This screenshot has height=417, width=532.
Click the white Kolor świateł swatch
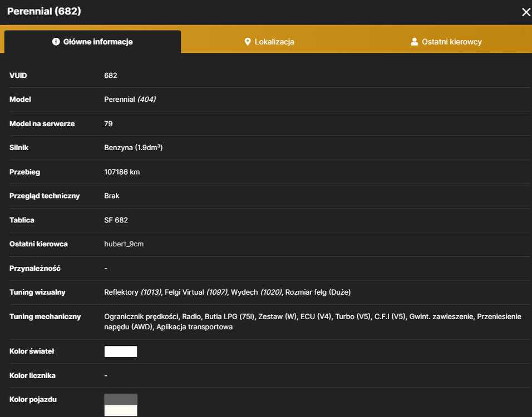tap(121, 351)
